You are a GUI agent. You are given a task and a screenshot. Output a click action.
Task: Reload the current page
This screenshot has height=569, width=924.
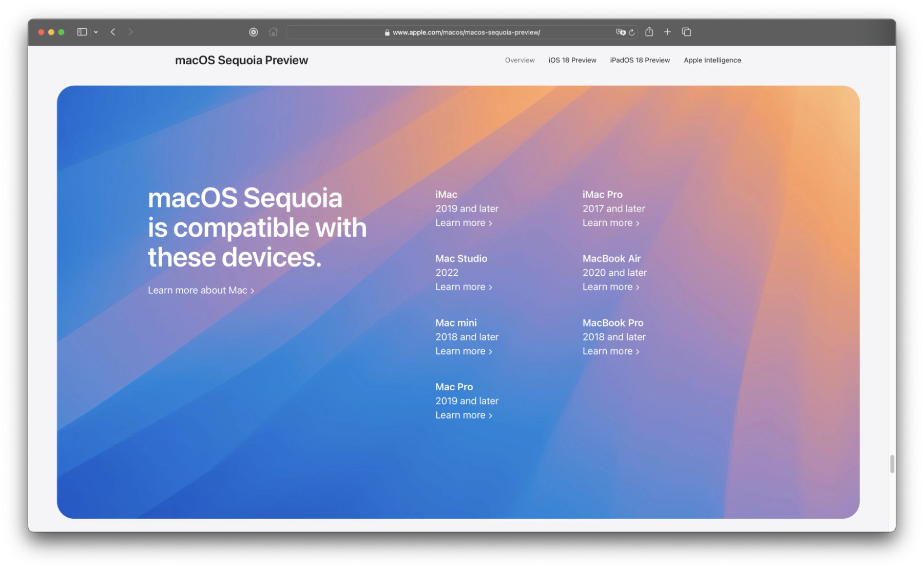tap(632, 32)
